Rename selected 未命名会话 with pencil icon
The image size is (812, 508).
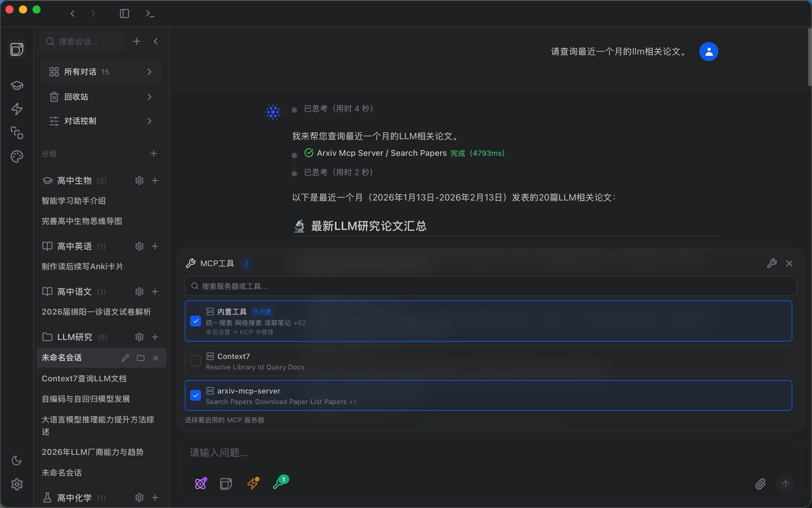[x=125, y=358]
